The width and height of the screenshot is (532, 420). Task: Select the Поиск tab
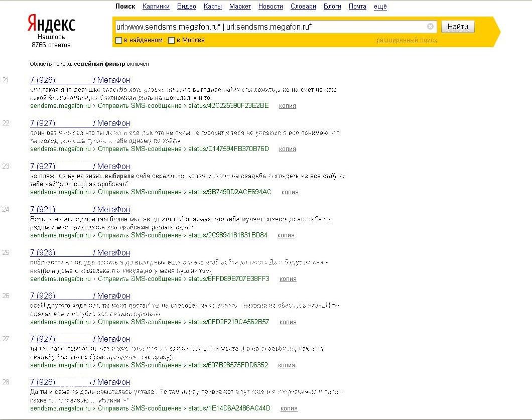[x=125, y=7]
